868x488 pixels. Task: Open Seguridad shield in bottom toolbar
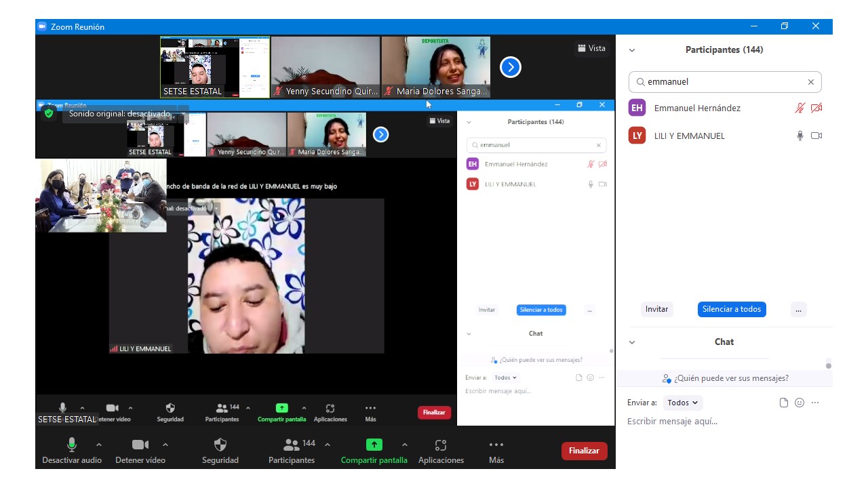coord(220,451)
